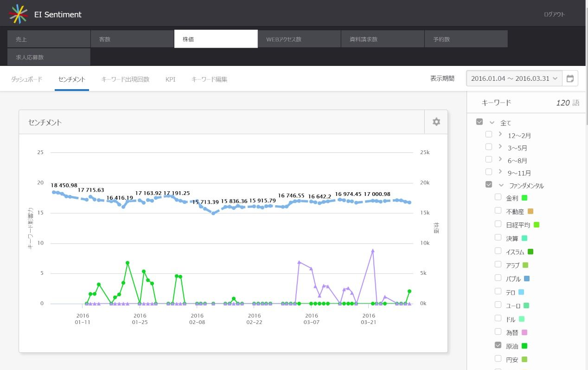Open the calendar date picker icon

pos(570,78)
